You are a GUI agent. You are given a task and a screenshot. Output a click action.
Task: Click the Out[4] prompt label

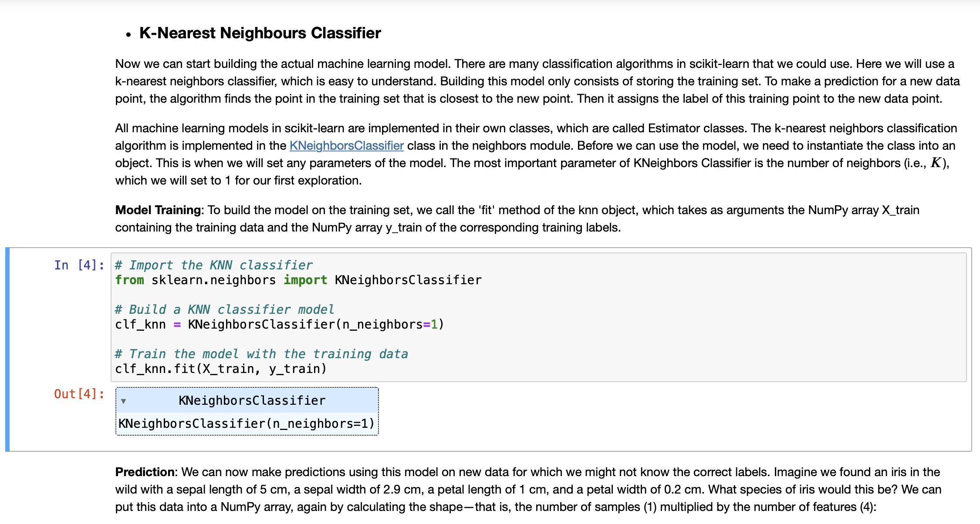point(78,394)
